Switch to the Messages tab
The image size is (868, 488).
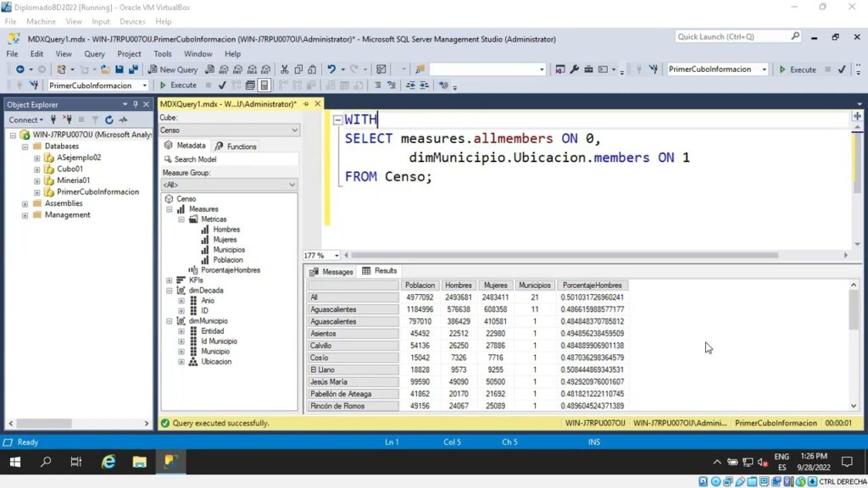click(x=331, y=272)
